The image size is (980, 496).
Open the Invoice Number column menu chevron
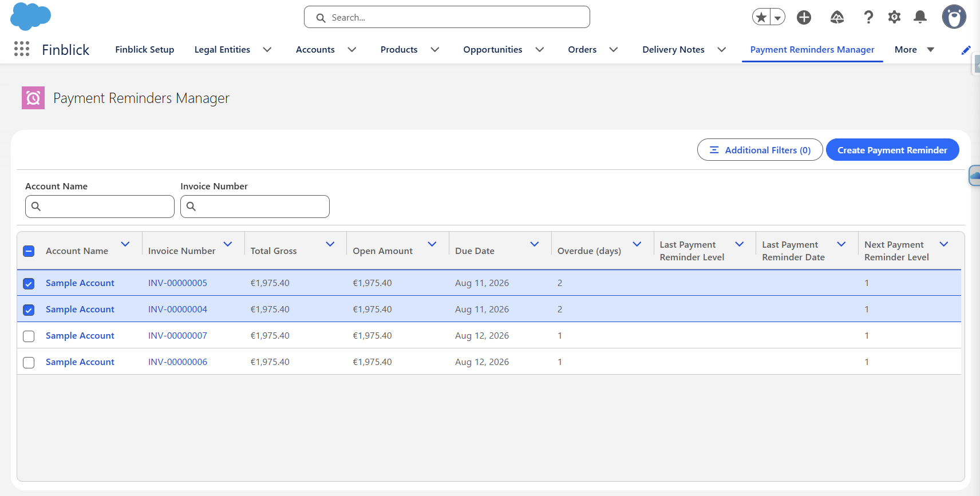click(x=228, y=244)
